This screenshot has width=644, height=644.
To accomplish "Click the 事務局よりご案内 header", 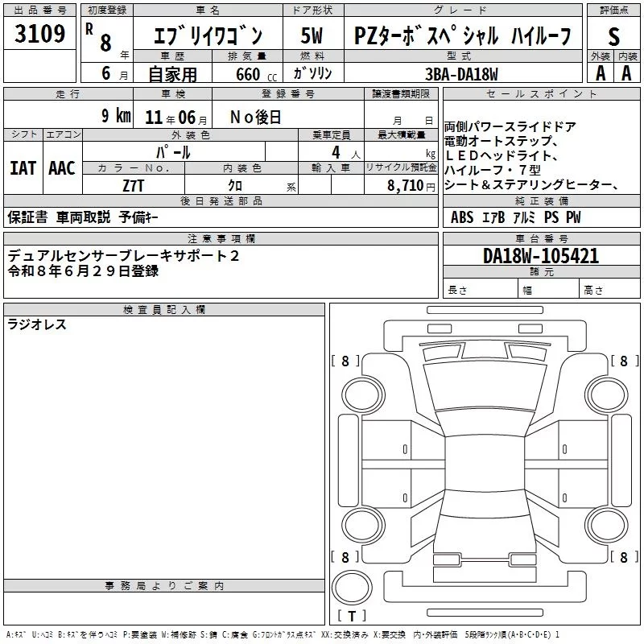I will [164, 586].
